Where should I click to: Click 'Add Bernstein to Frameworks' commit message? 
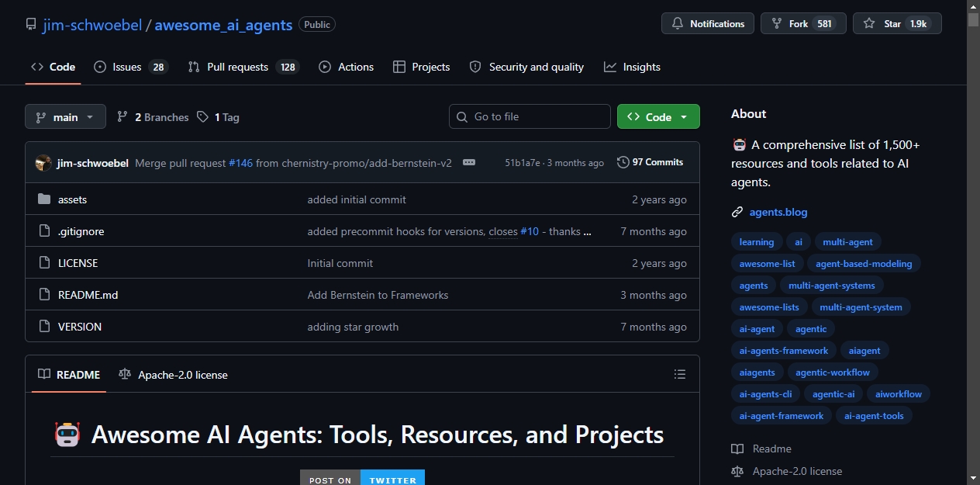point(378,295)
